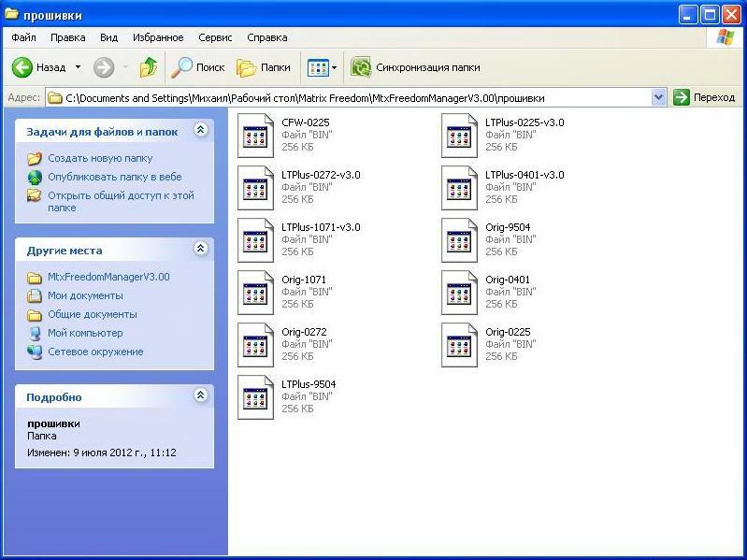
Task: Click the Переход go button
Action: [x=705, y=97]
